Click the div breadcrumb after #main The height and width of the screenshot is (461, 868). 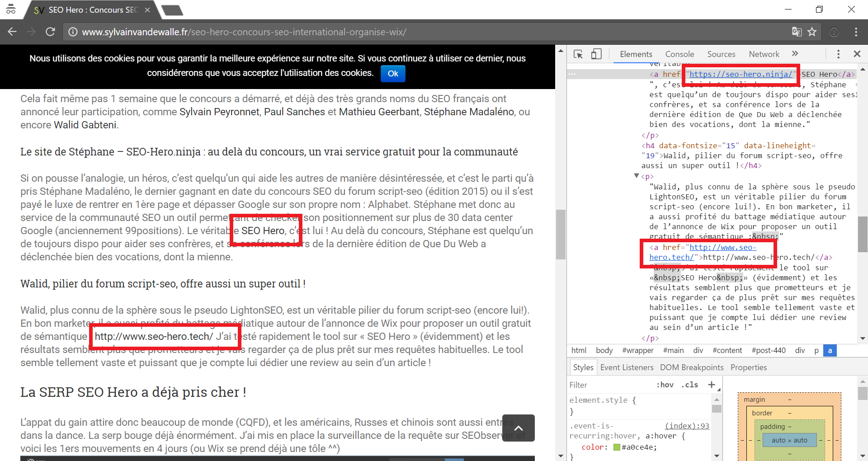point(698,350)
